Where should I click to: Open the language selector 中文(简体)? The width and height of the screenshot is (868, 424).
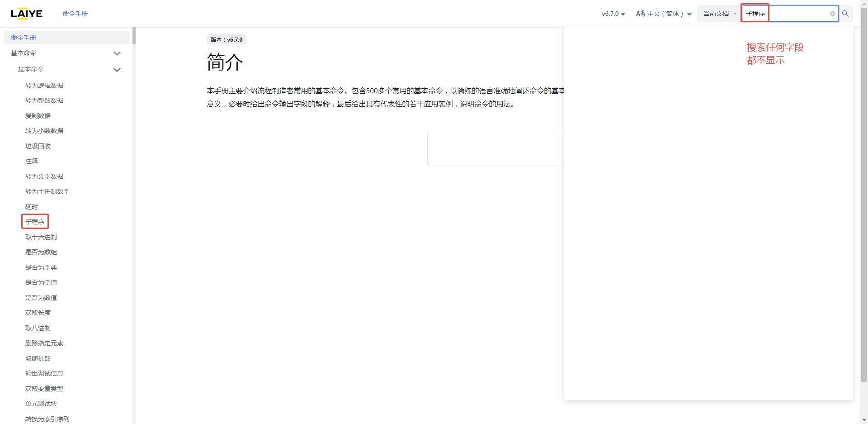point(663,14)
